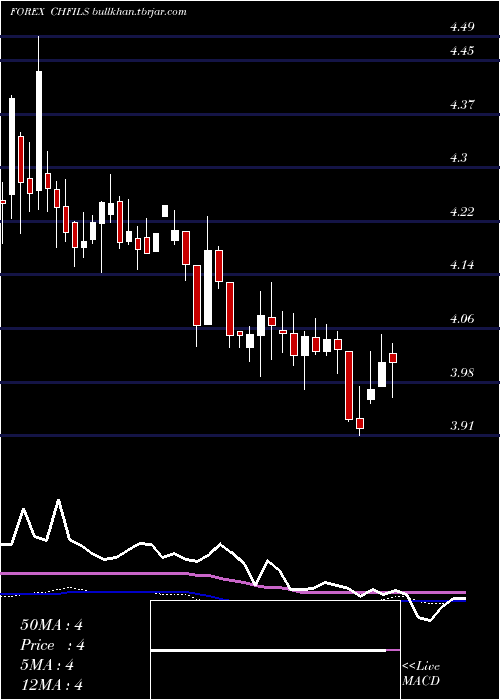500x700 pixels.
Task: Click the 4.37 price axis label
Action: [x=462, y=105]
